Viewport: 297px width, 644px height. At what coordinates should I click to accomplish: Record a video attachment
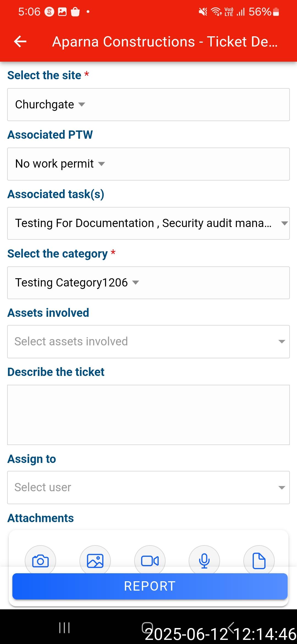point(150,560)
